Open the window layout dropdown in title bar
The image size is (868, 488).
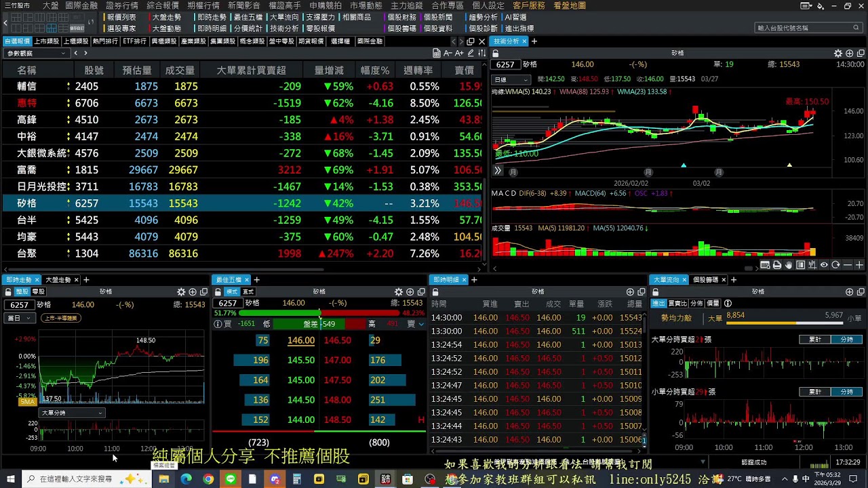point(806,6)
